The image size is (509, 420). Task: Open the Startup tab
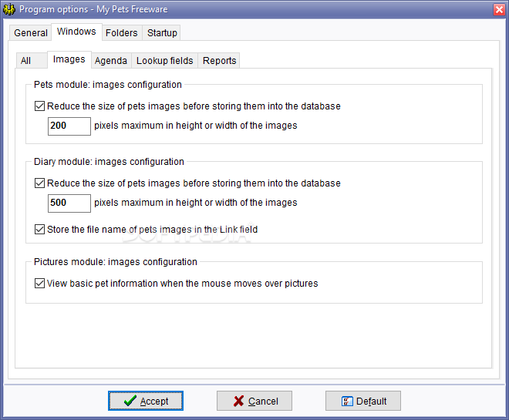pyautogui.click(x=162, y=33)
